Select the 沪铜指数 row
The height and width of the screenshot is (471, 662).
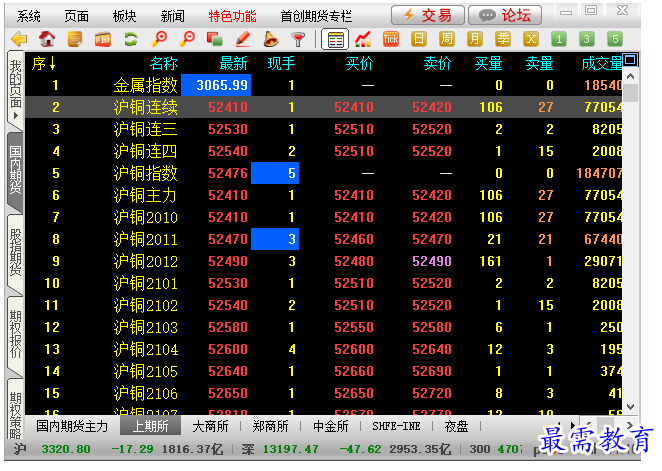click(x=323, y=173)
